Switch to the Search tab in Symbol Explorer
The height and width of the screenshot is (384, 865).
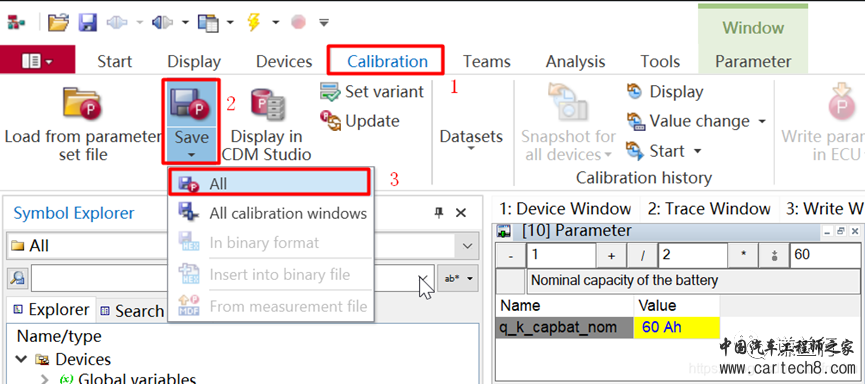[132, 311]
